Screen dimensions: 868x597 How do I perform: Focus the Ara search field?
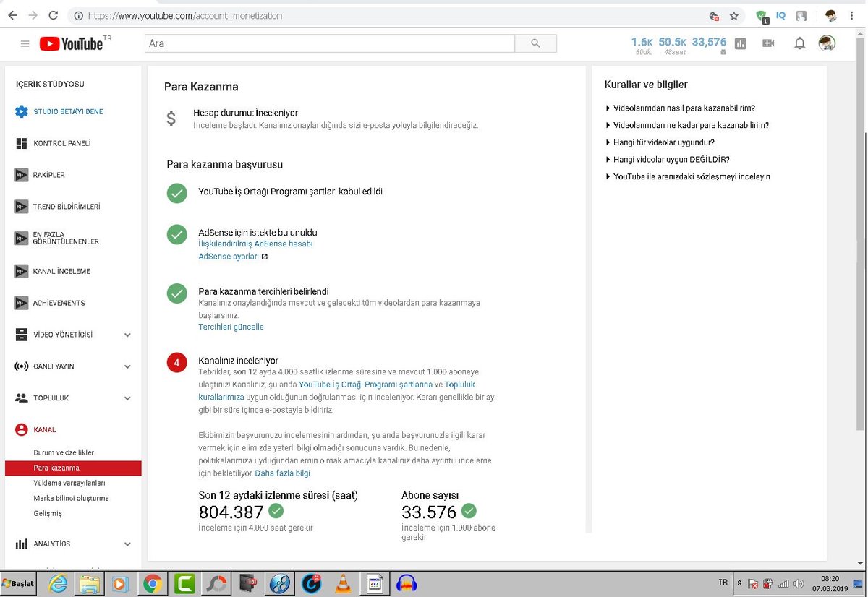point(330,43)
